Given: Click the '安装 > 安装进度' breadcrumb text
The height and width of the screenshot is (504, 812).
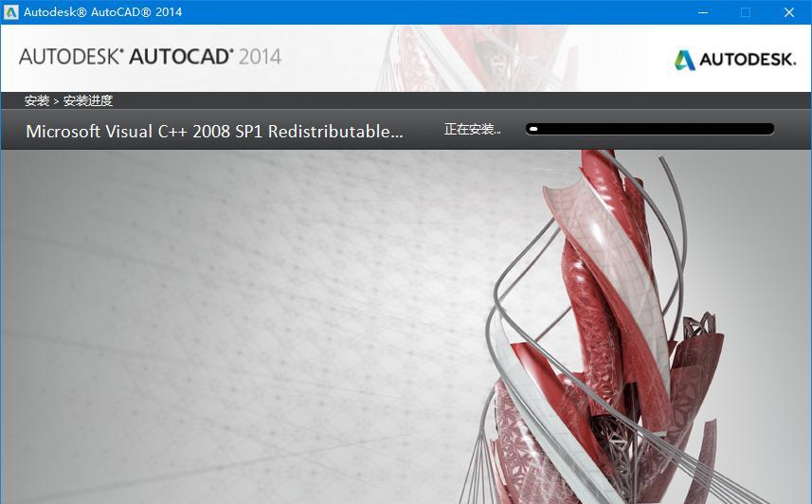Looking at the screenshot, I should [69, 100].
